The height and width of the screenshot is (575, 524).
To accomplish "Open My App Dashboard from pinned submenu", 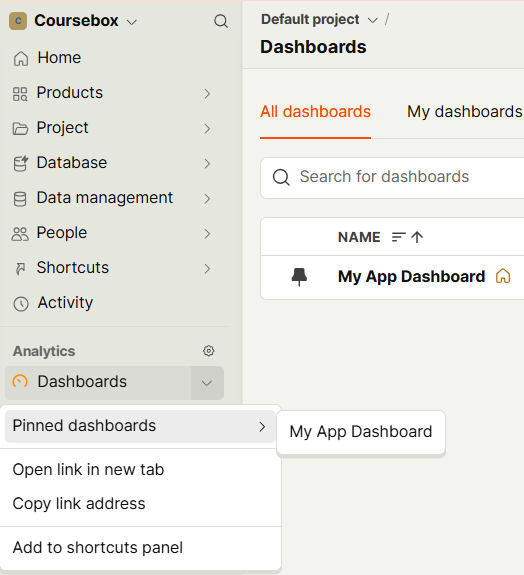I will pyautogui.click(x=361, y=432).
